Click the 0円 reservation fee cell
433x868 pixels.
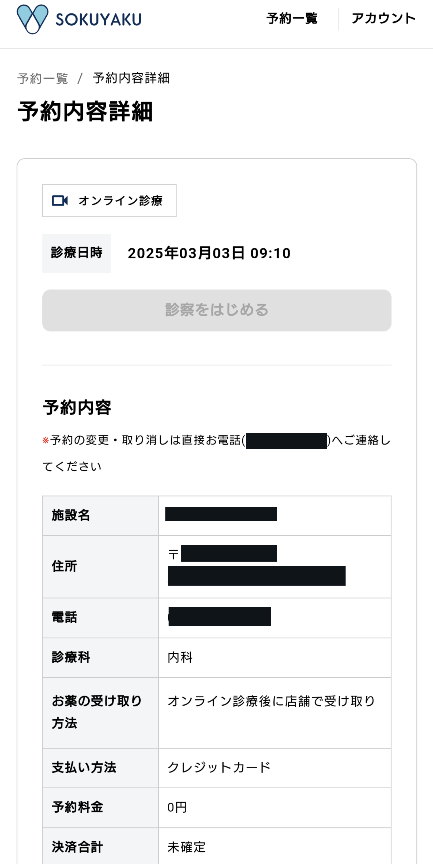point(275,807)
